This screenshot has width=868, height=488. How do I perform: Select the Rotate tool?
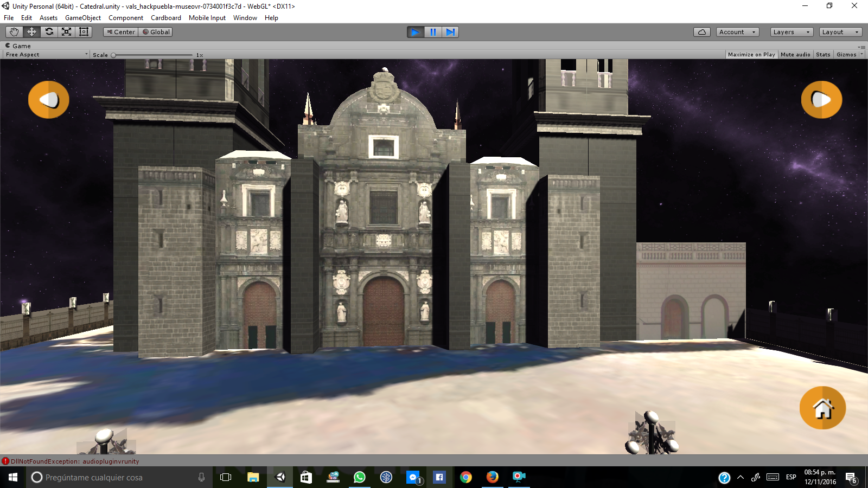49,32
